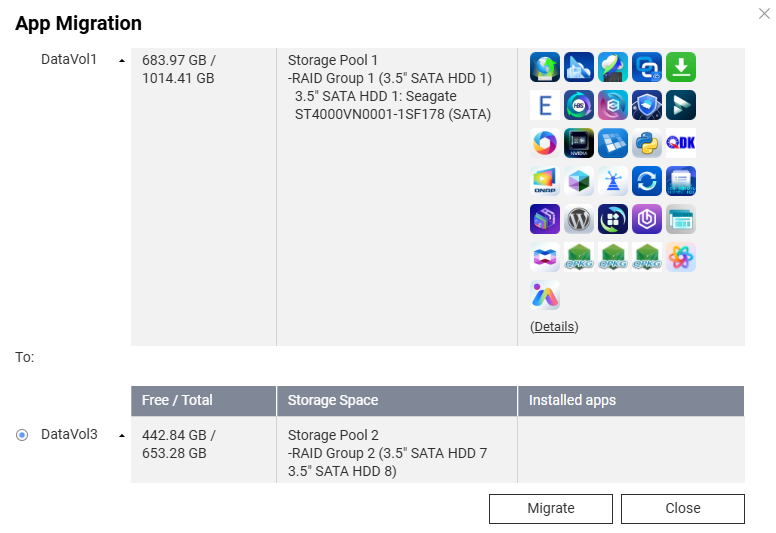This screenshot has width=776, height=533.
Task: Click the Installed apps column header
Action: point(572,400)
